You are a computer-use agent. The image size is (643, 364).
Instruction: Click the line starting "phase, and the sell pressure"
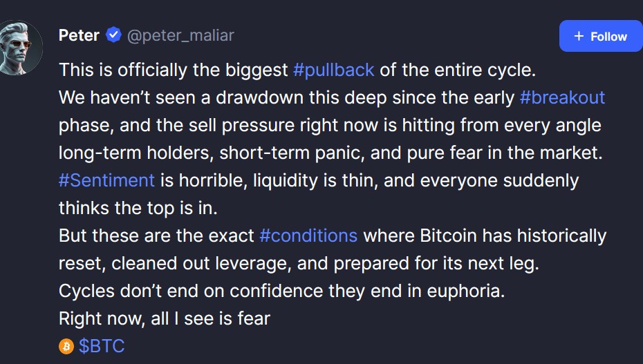point(330,125)
